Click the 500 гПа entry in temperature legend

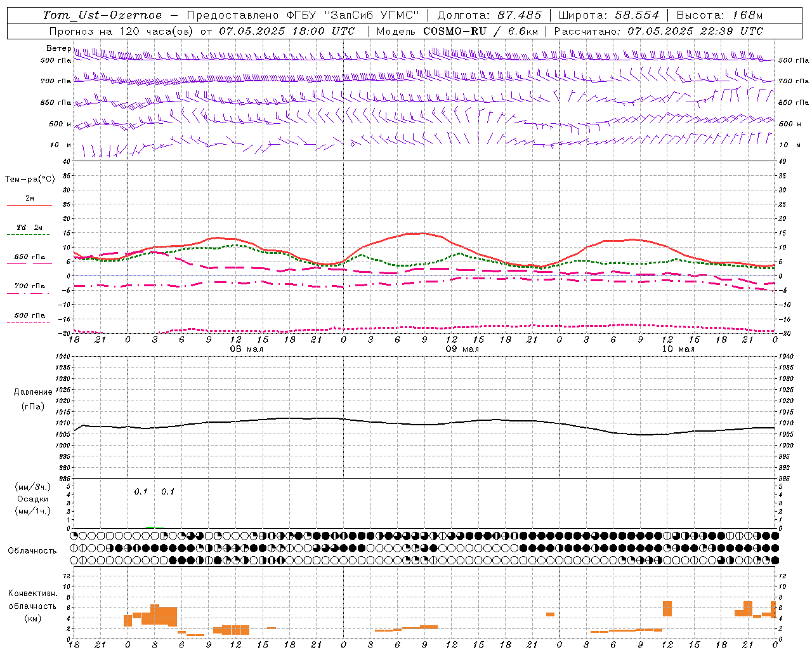pos(30,315)
